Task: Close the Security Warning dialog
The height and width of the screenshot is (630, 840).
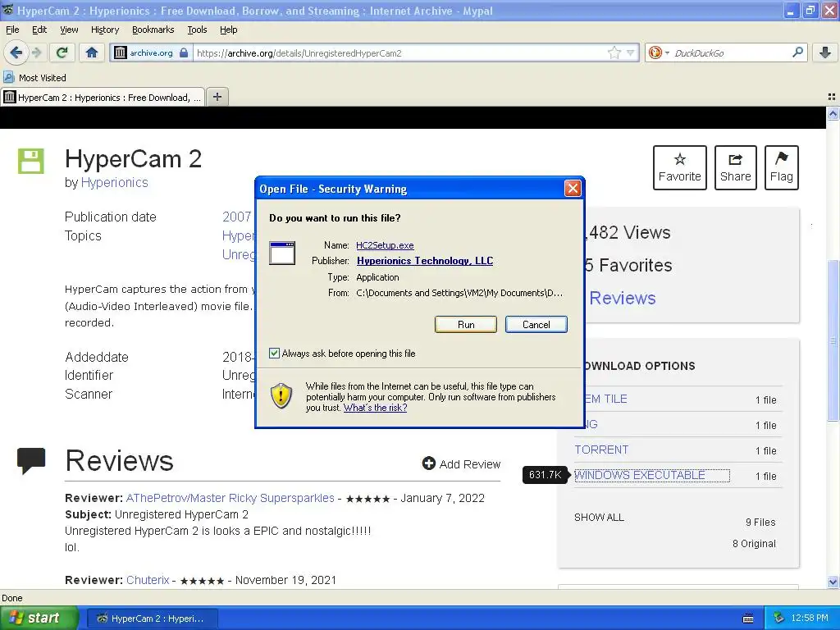Action: point(573,188)
